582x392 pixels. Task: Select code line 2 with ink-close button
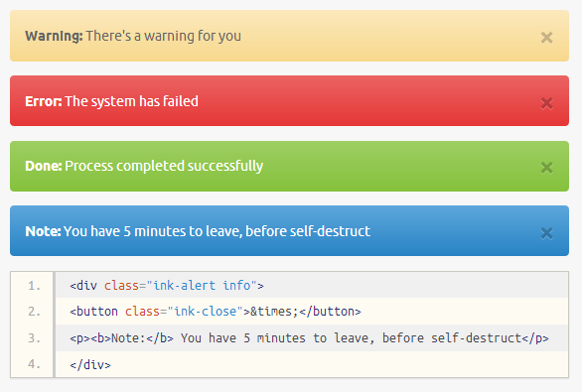(x=312, y=312)
